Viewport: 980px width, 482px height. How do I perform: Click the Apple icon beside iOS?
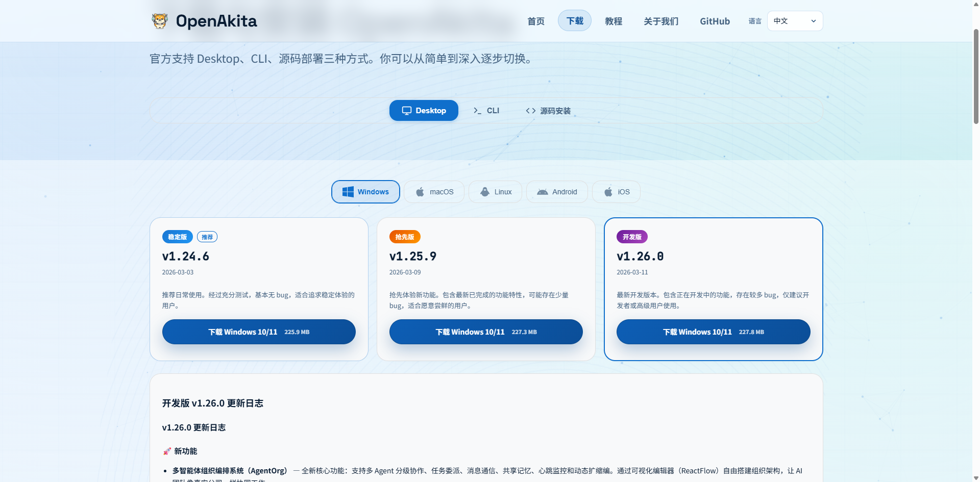click(608, 192)
